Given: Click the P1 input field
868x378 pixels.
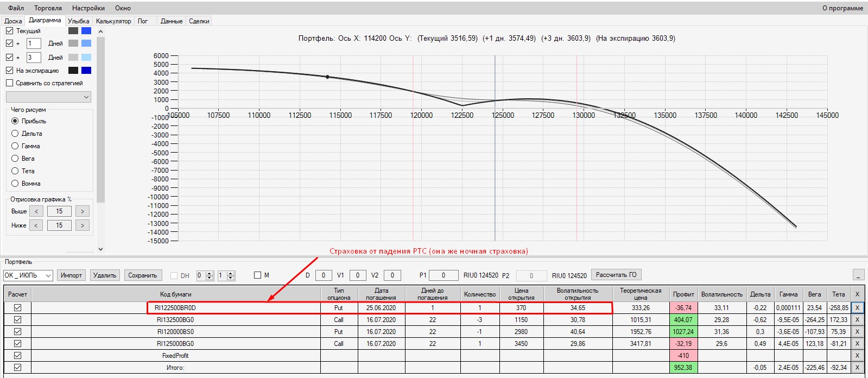Looking at the screenshot, I should [443, 275].
